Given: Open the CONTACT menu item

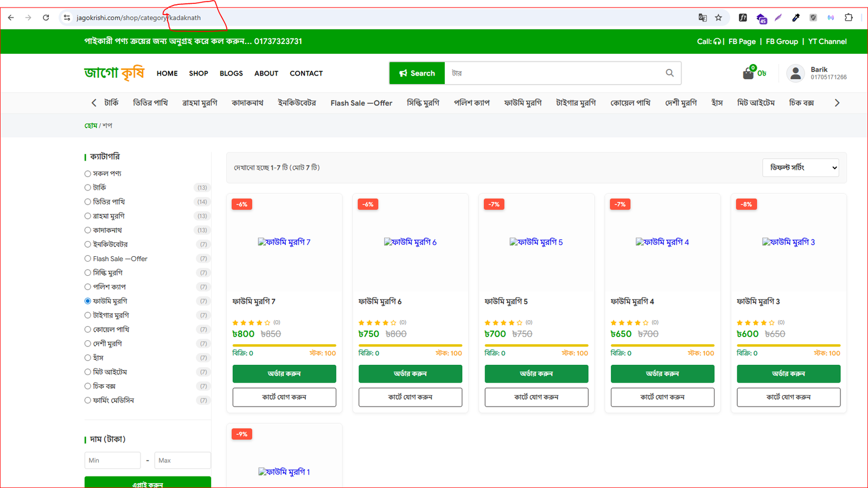Looking at the screenshot, I should pyautogui.click(x=306, y=73).
